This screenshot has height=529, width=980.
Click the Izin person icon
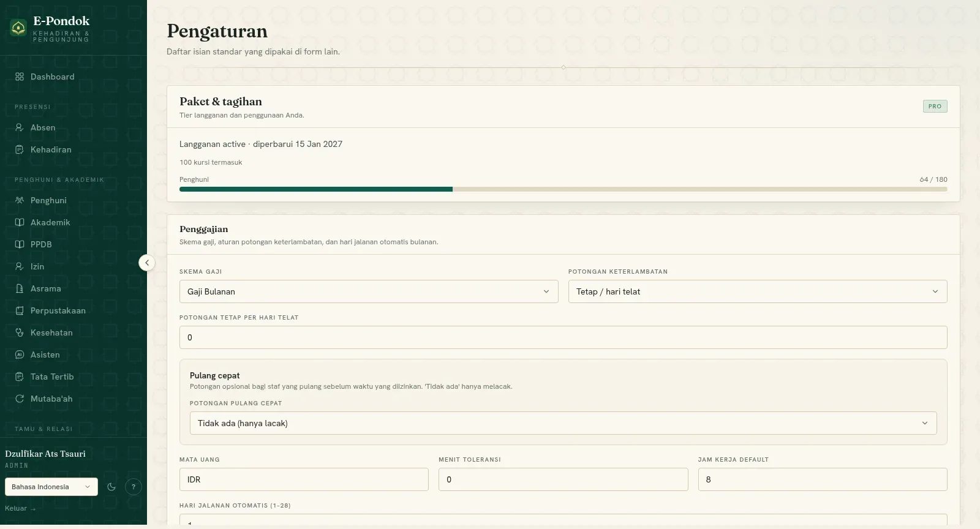[20, 266]
